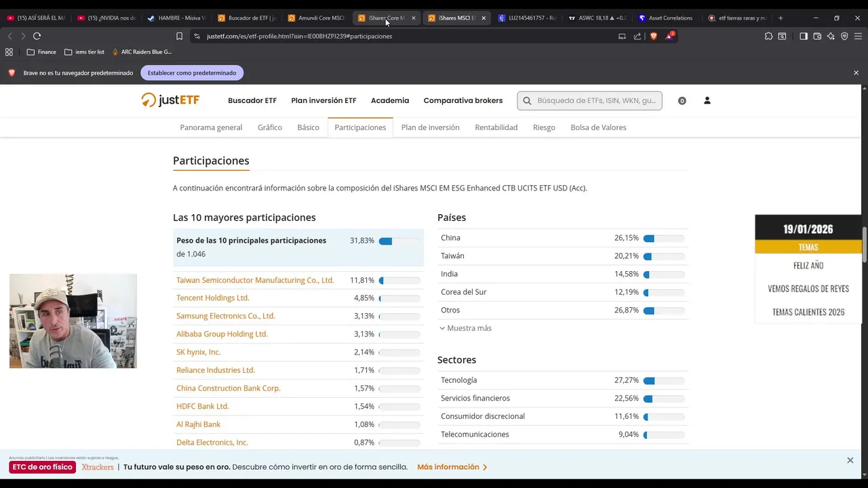The height and width of the screenshot is (488, 868).
Task: Open the Buscador ETF menu
Action: 252,100
